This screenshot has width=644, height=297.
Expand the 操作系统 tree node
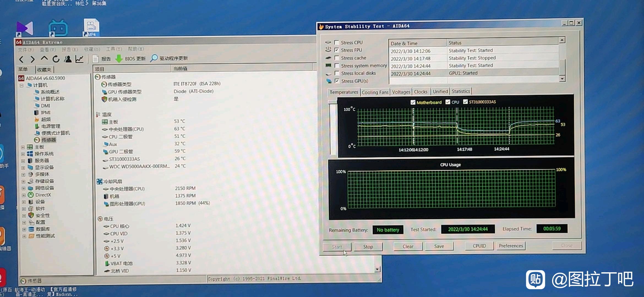tap(23, 154)
